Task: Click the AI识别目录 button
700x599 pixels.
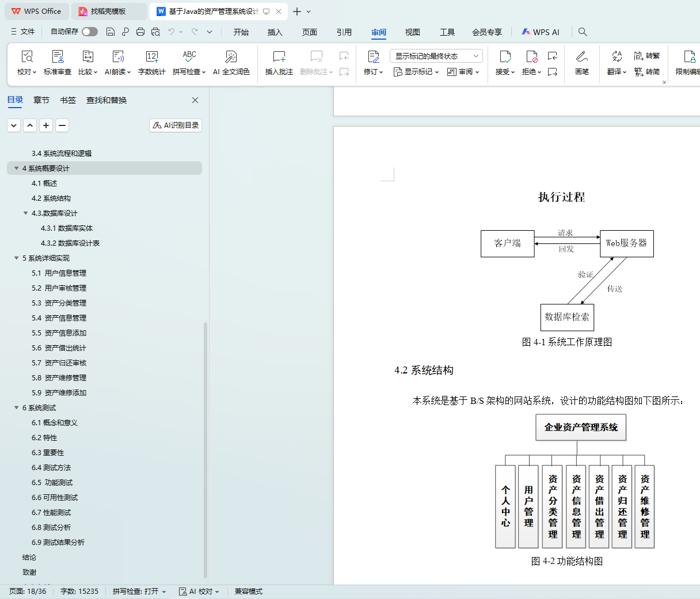Action: 176,125
